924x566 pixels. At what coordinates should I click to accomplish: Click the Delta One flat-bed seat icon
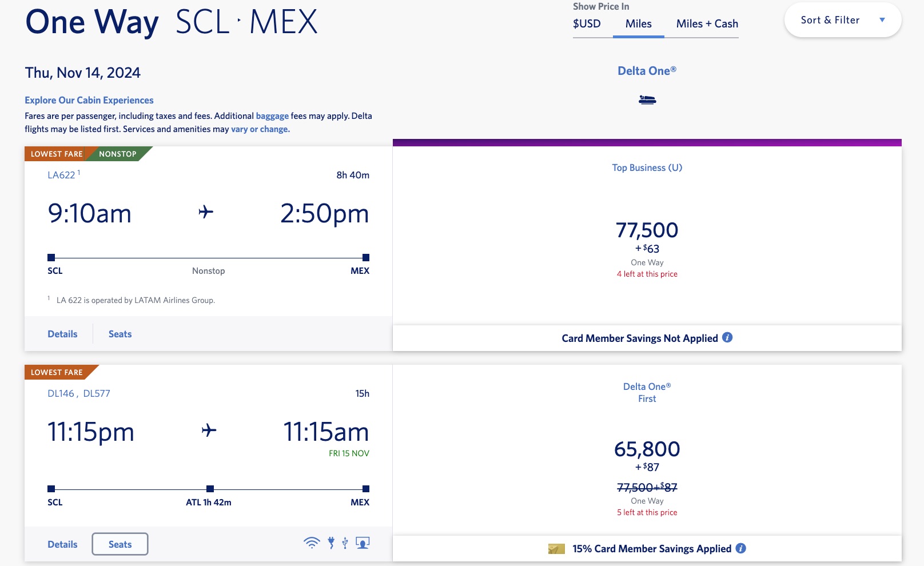647,99
